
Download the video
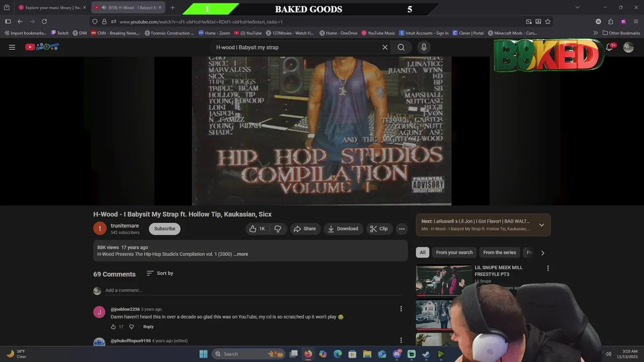pos(343,229)
